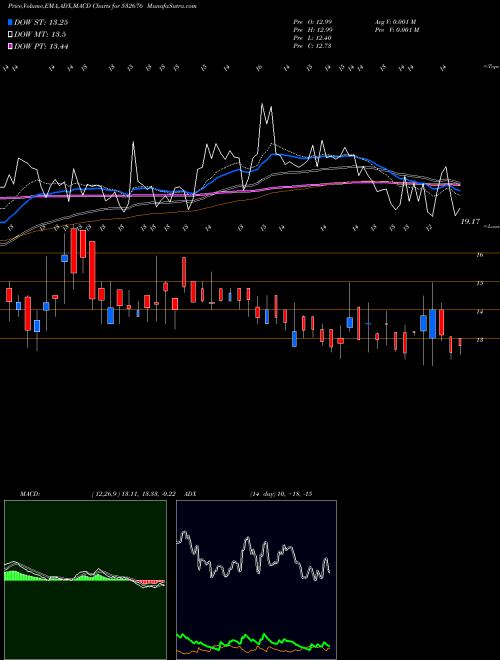Image resolution: width=500 pixels, height=660 pixels.
Task: Select the 'DOW ST: 13.23' legend text
Action: click(x=41, y=22)
